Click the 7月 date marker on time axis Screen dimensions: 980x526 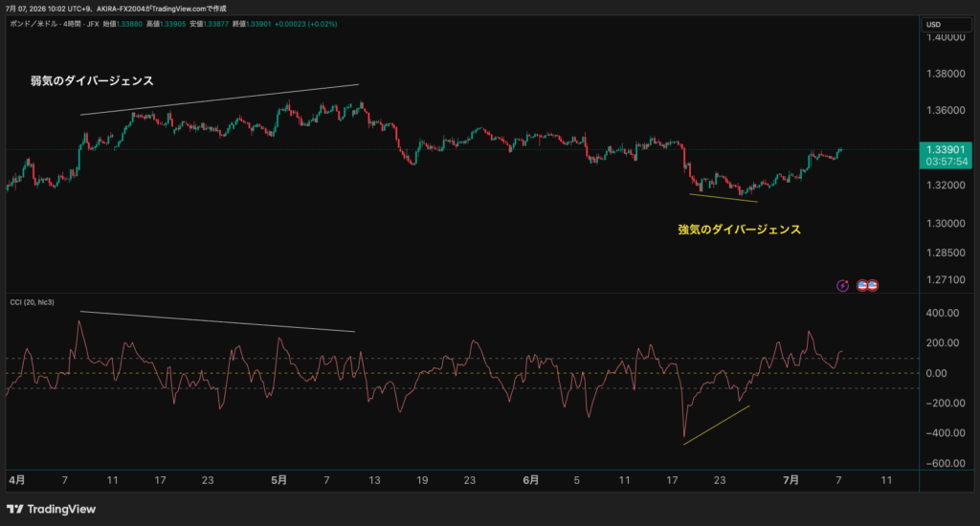pos(791,480)
